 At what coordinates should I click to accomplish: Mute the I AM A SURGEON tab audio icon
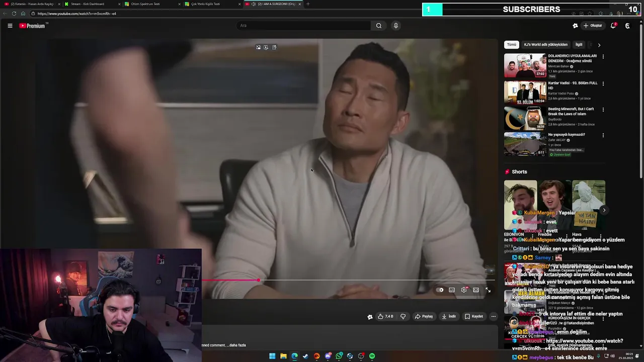(x=253, y=4)
